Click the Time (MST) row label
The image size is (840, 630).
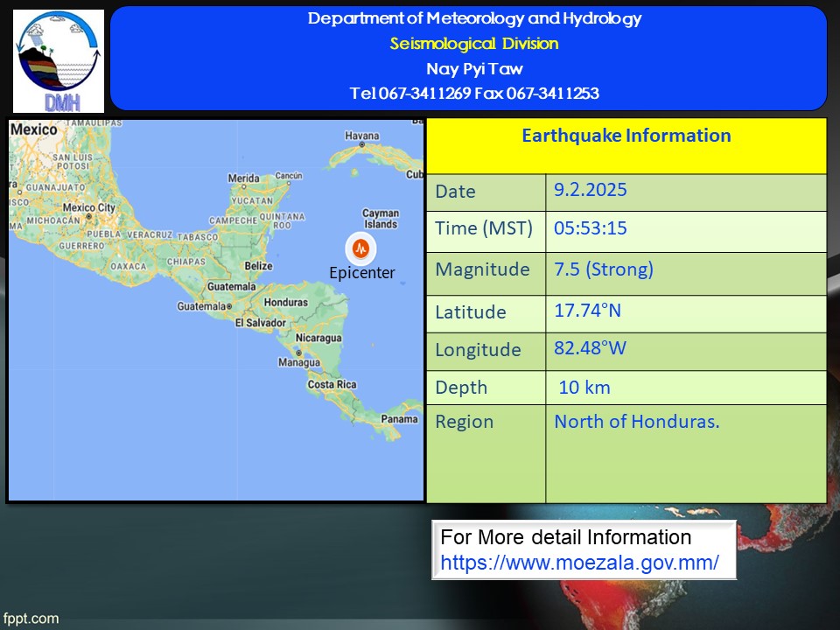tap(484, 228)
